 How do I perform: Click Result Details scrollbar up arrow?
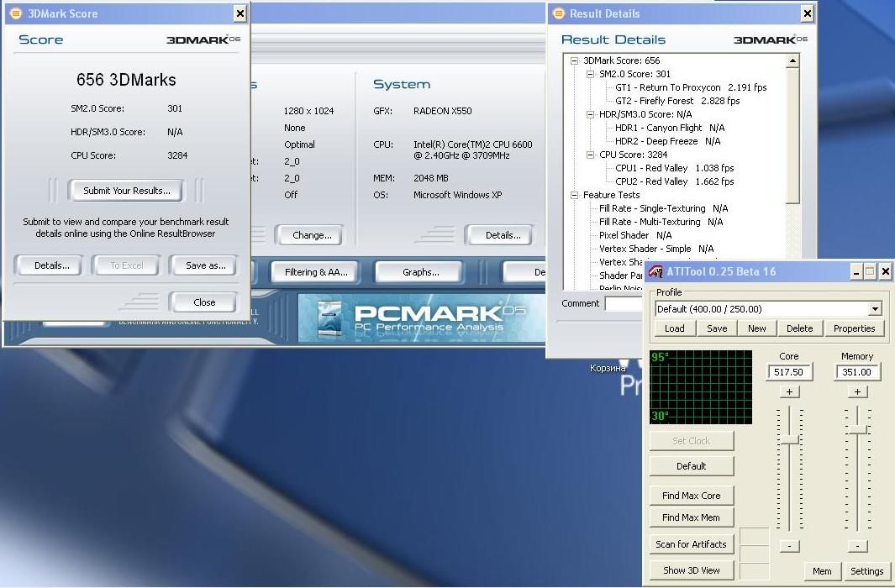792,60
